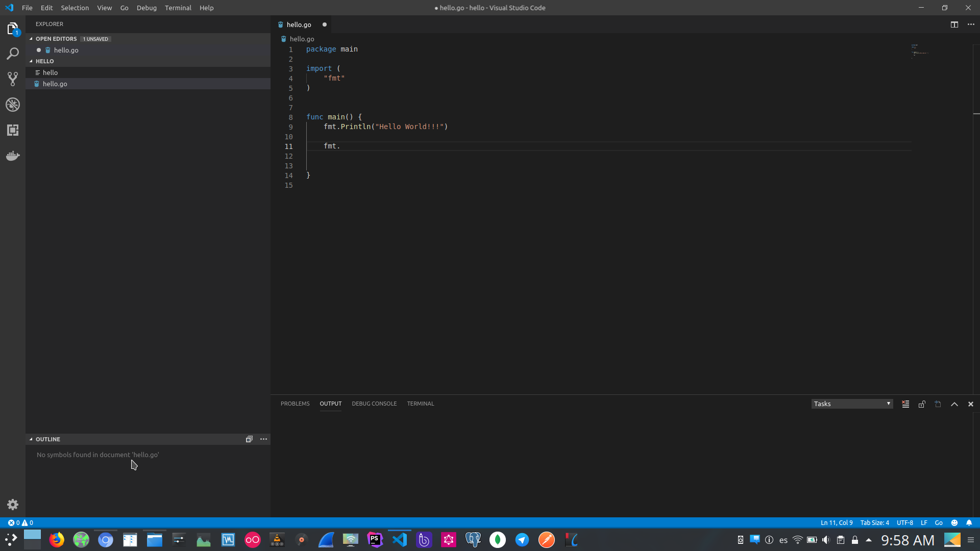
Task: Open notifications bell in the status bar
Action: tap(969, 522)
